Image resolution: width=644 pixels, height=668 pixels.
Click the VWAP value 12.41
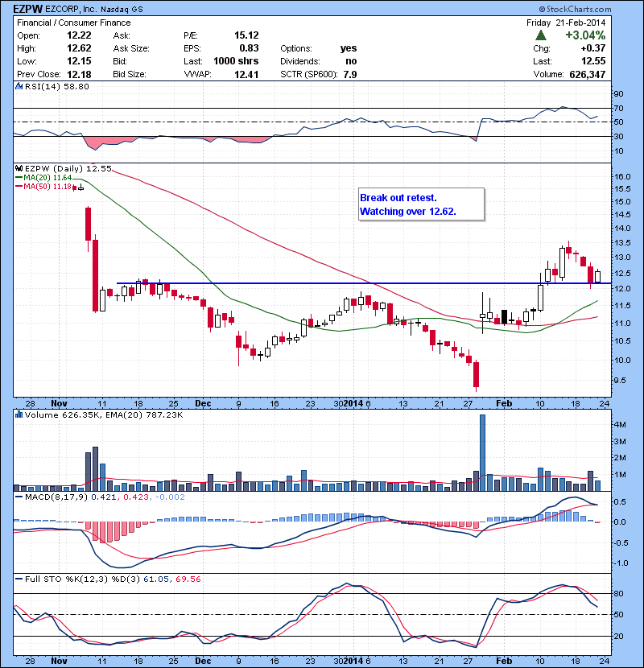pos(246,75)
